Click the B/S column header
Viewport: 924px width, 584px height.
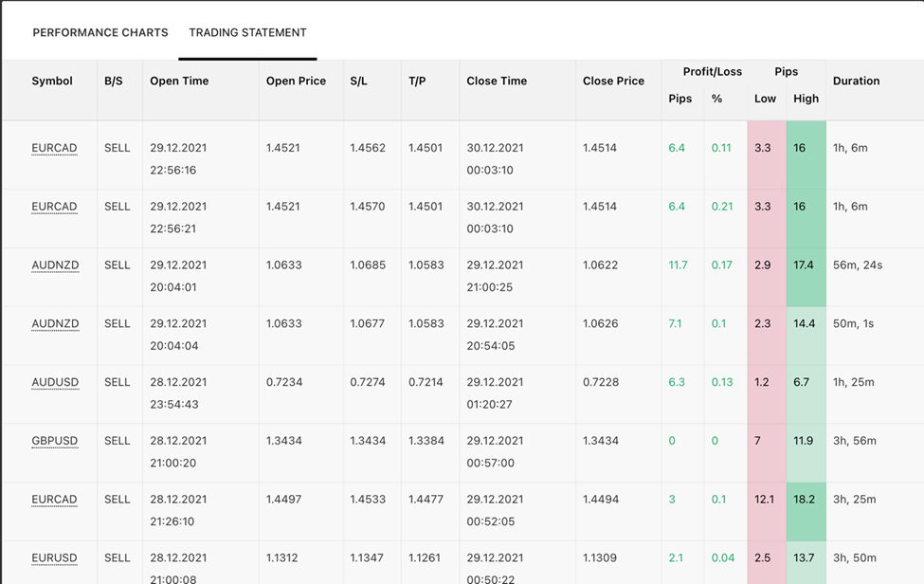tap(114, 82)
